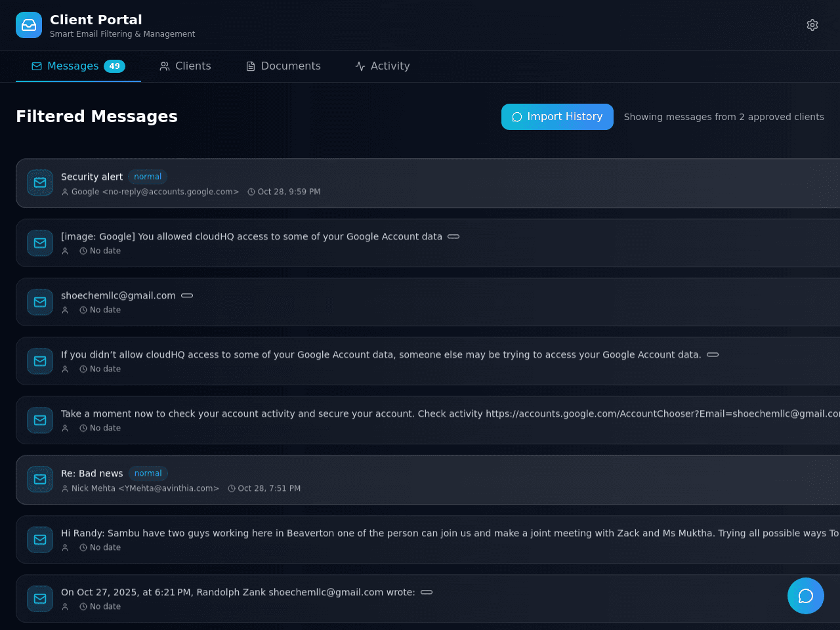The width and height of the screenshot is (840, 630).
Task: Click the Client Portal inbox logo
Action: (x=29, y=25)
